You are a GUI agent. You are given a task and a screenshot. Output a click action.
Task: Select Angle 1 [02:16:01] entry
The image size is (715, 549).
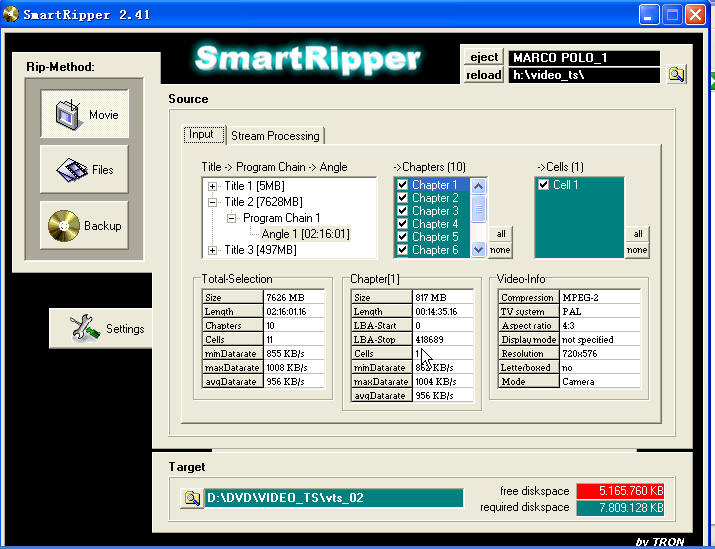pyautogui.click(x=305, y=234)
